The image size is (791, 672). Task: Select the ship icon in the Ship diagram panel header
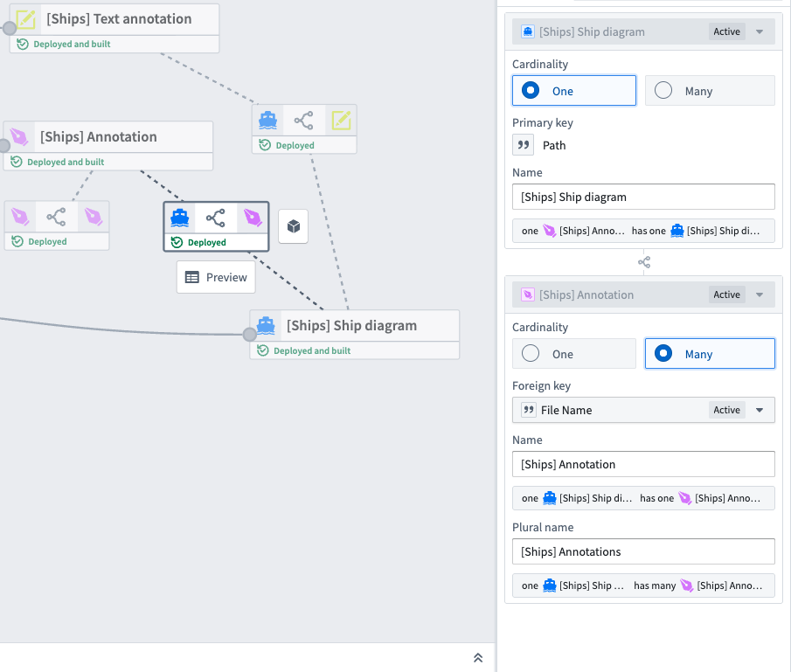(x=527, y=31)
